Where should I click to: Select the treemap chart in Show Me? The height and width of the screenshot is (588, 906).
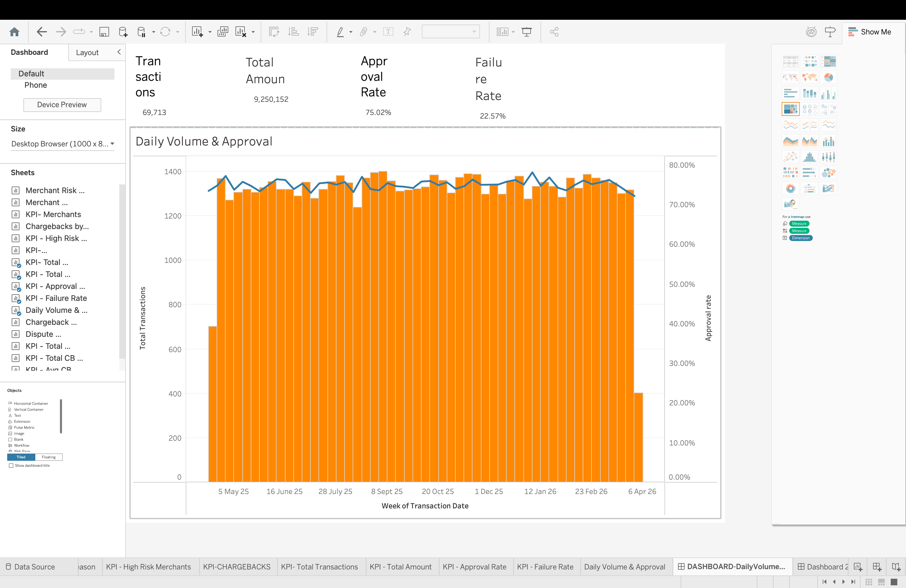point(791,109)
